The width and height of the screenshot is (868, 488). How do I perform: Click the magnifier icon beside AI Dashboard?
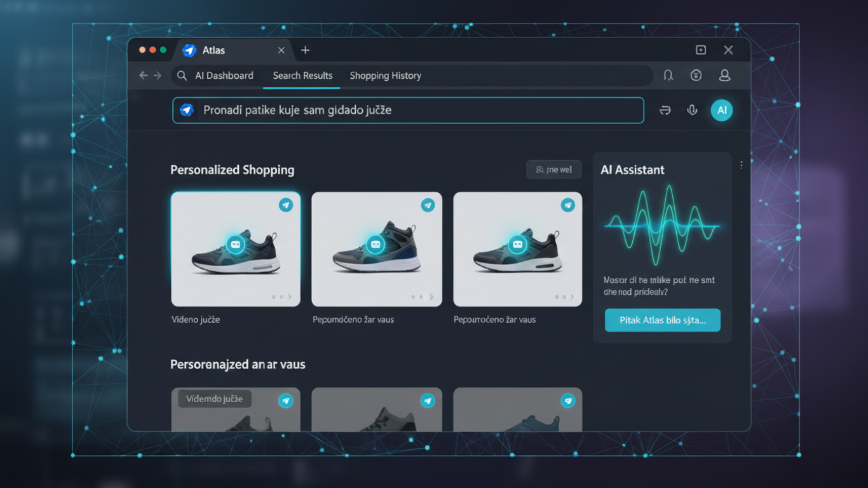pos(182,76)
